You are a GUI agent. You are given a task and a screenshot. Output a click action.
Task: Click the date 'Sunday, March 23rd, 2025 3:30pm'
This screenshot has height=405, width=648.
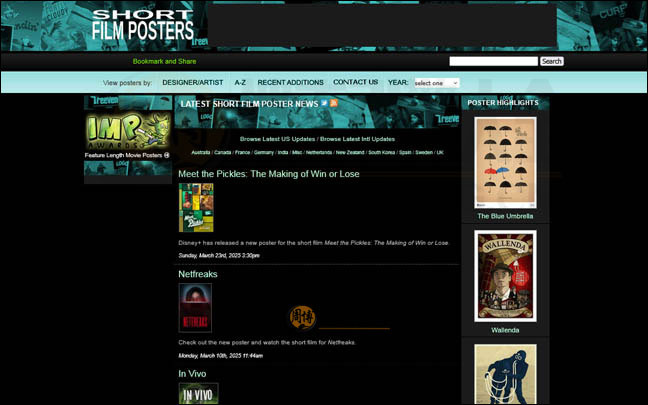(219, 255)
